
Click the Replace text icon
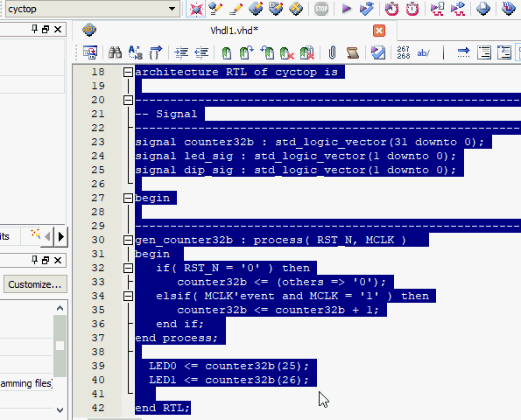pyautogui.click(x=135, y=52)
